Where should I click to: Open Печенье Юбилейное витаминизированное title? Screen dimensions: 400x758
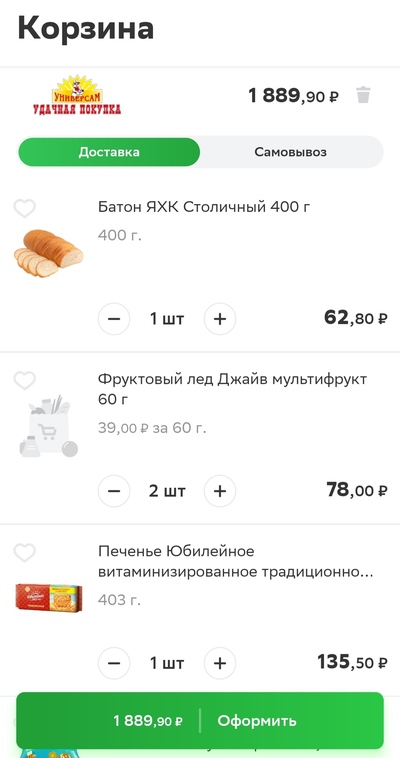pyautogui.click(x=236, y=561)
